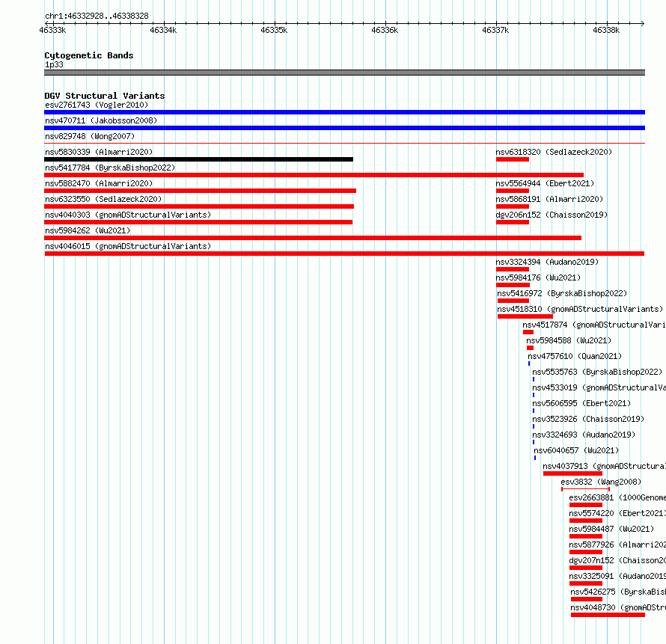Screen dimensions: 666x644
Task: Click the chr1:46332928..46338328 coordinates text
Action: tap(97, 16)
